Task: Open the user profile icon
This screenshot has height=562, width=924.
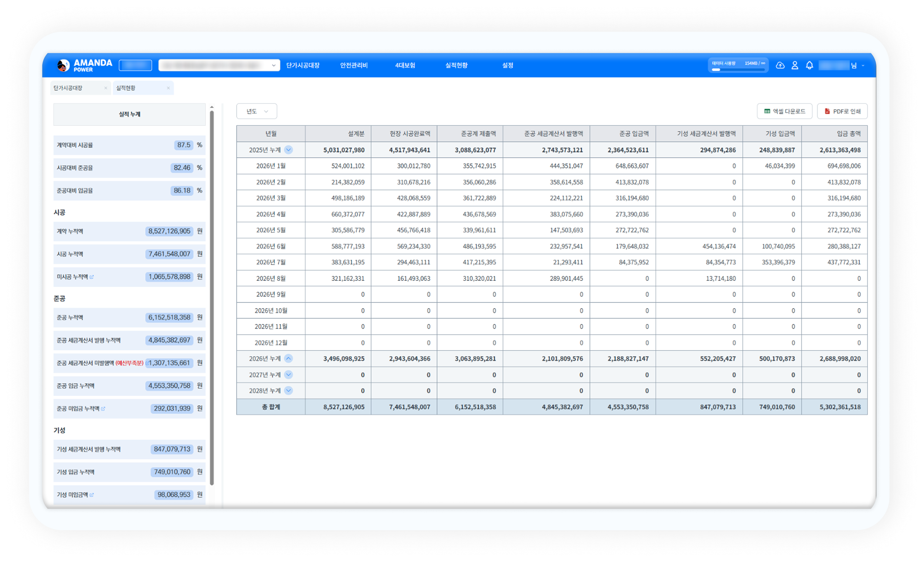Action: coord(795,65)
